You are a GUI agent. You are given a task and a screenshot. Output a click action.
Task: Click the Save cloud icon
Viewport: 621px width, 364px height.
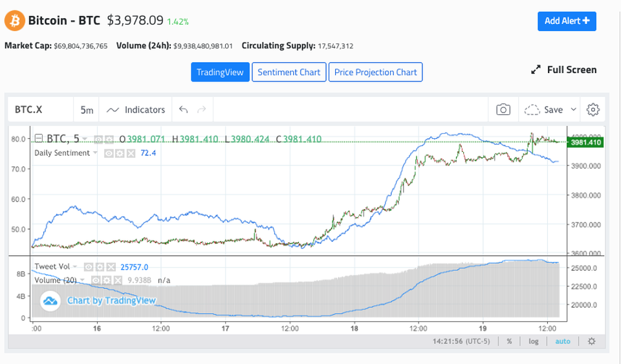[532, 110]
